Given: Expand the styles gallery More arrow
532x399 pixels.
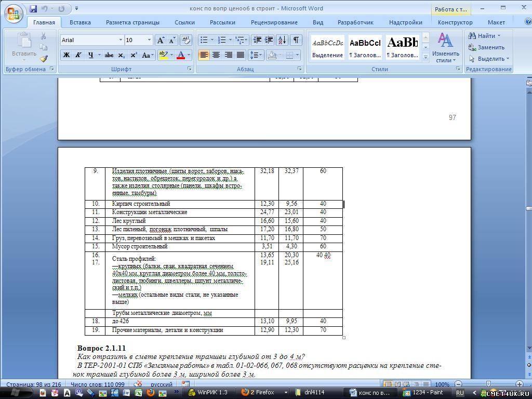Looking at the screenshot, I should (425, 58).
